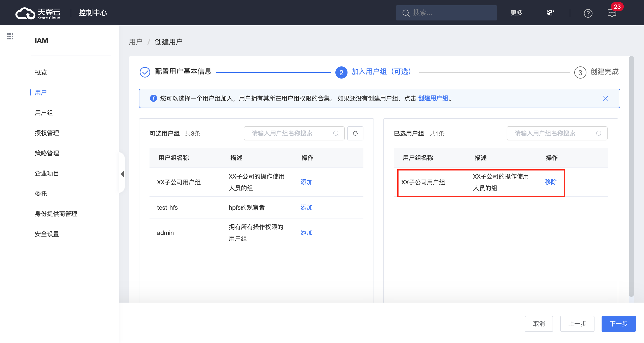Click the admin group name cell

coord(165,233)
